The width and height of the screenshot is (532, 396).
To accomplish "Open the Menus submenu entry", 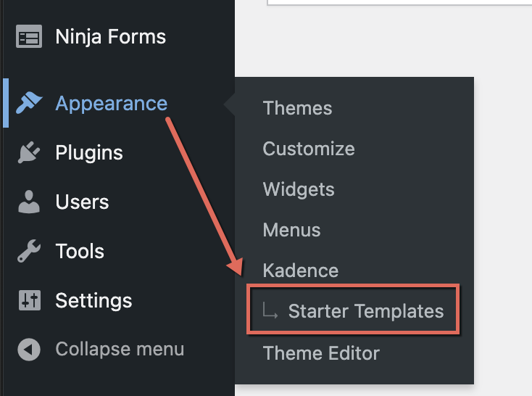I will pos(291,230).
